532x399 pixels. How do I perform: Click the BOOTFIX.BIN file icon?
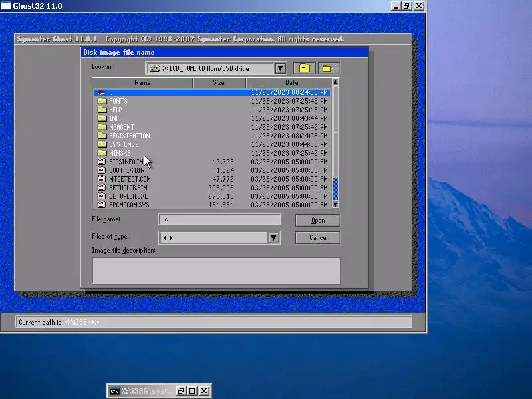coord(102,170)
